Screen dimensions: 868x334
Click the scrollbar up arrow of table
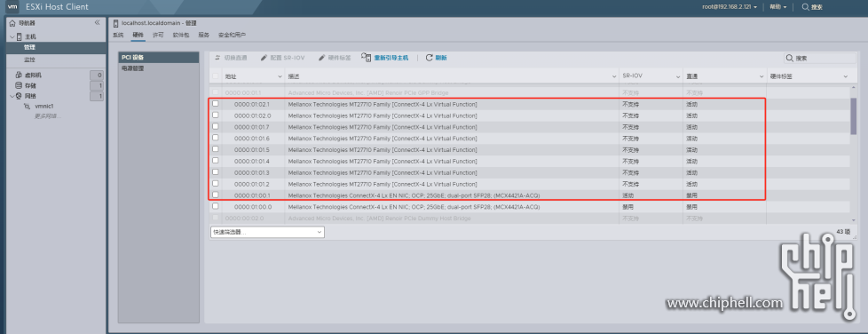[854, 89]
